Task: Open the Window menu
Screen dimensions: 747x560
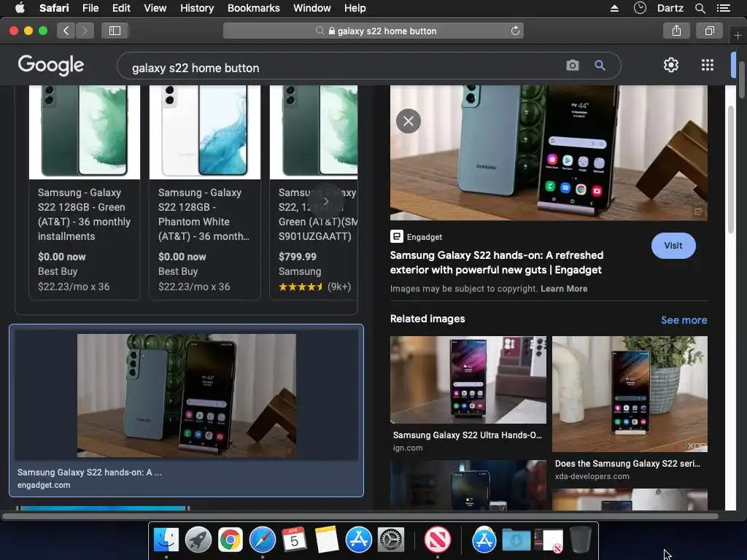Action: point(311,8)
